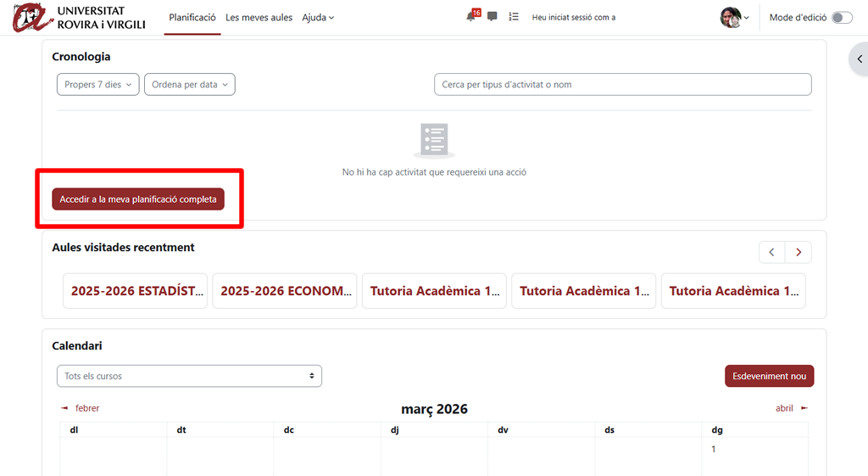Image resolution: width=868 pixels, height=476 pixels.
Task: Show next recently visited classrooms
Action: click(x=798, y=252)
